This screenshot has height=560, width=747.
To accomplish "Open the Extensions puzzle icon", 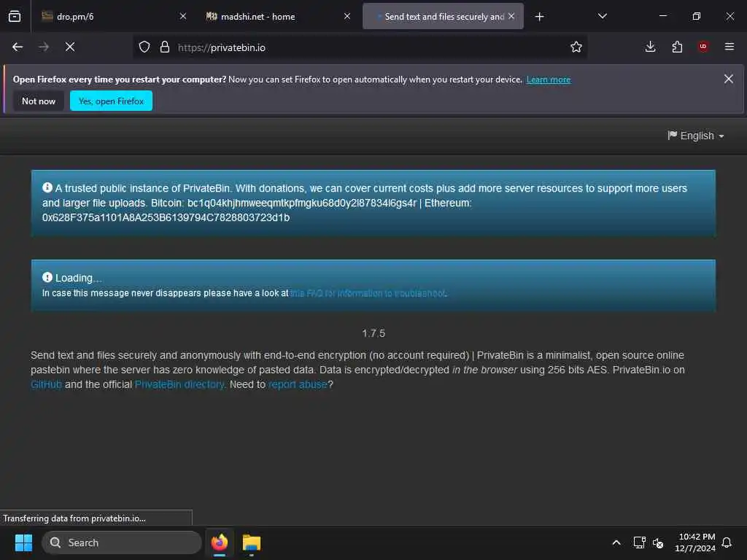I will 677,47.
